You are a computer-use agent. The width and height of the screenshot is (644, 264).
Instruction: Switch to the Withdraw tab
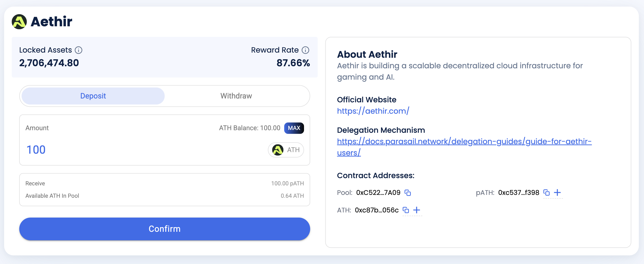(236, 96)
